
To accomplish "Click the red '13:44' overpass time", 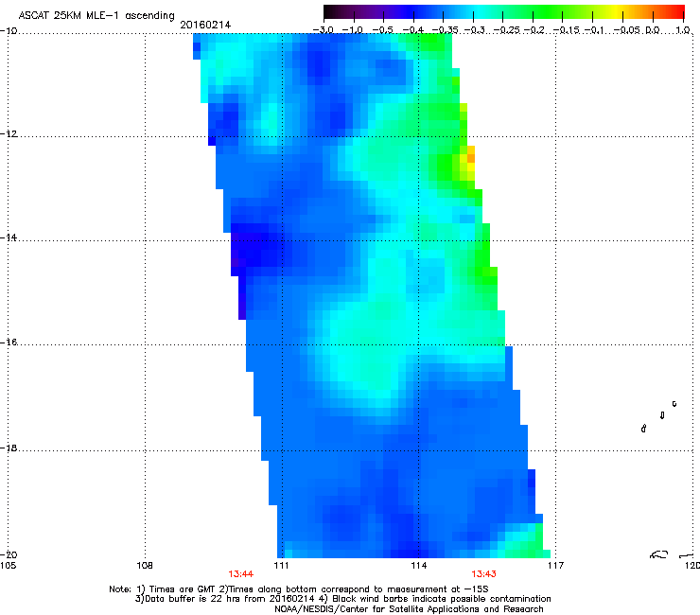I will point(240,574).
